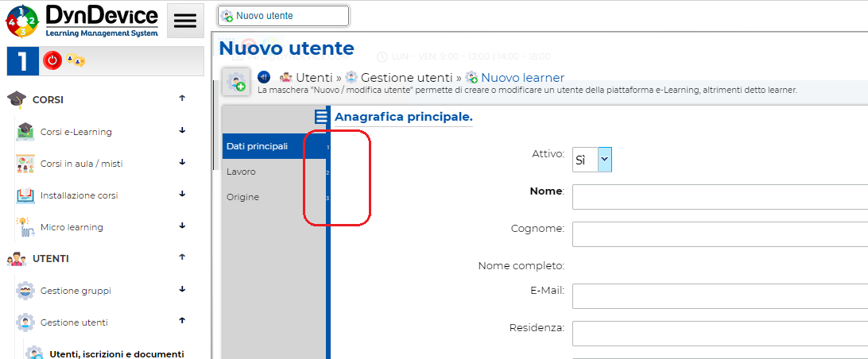The image size is (868, 359).
Task: Open Utenti, iscrizioni e documenti item
Action: pyautogui.click(x=116, y=353)
